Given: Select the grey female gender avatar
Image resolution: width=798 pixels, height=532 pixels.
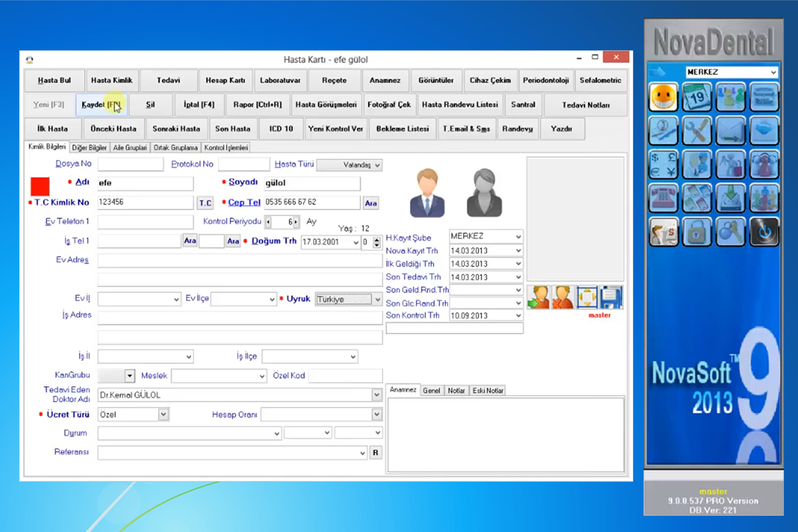Looking at the screenshot, I should click(484, 193).
